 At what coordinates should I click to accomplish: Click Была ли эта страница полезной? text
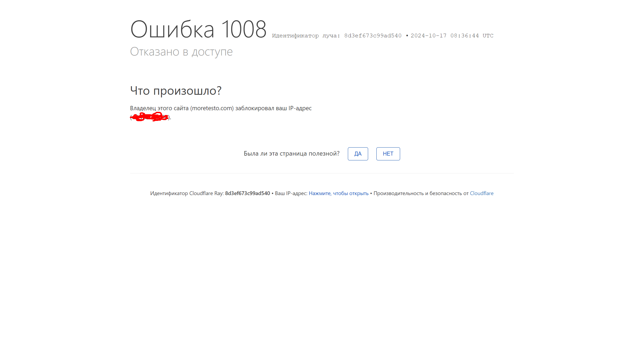pyautogui.click(x=292, y=153)
